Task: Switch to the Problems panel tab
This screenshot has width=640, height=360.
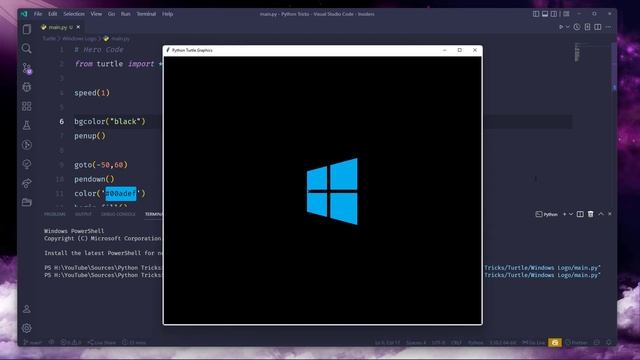Action: 55,214
